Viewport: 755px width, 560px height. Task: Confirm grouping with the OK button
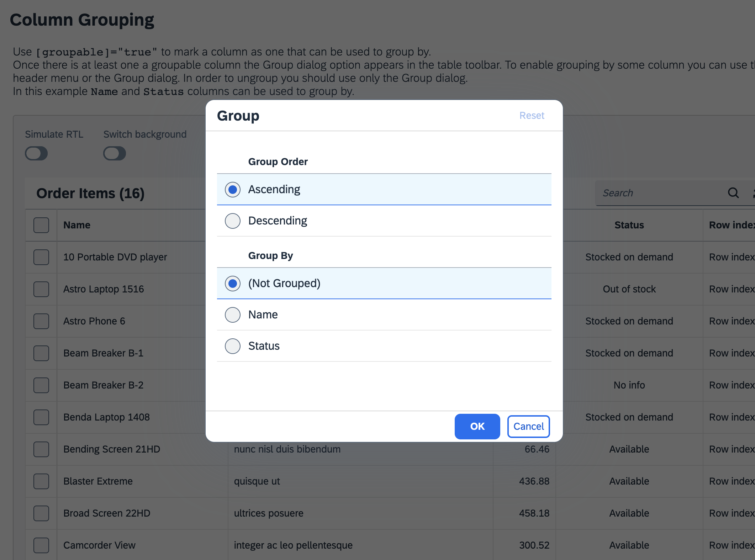point(477,427)
